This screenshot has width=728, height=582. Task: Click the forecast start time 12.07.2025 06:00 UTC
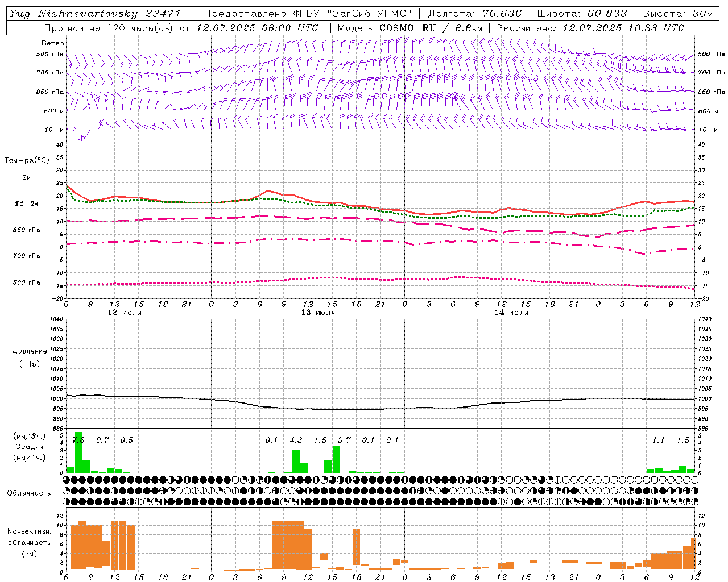click(257, 28)
